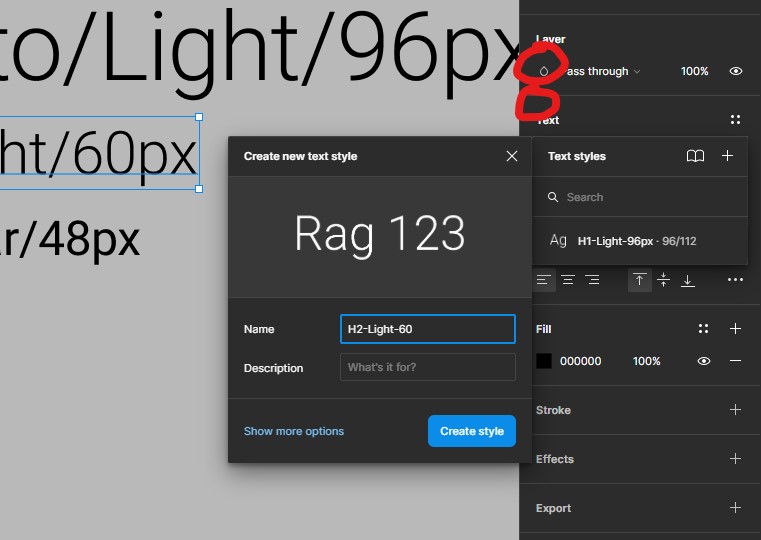This screenshot has height=540, width=761.
Task: Click Show more options link
Action: 294,431
